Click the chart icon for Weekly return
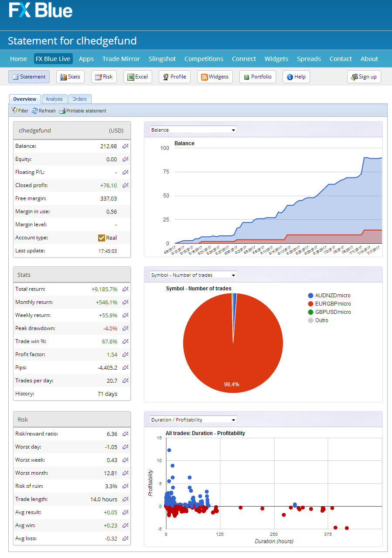392x558 pixels. (x=125, y=315)
